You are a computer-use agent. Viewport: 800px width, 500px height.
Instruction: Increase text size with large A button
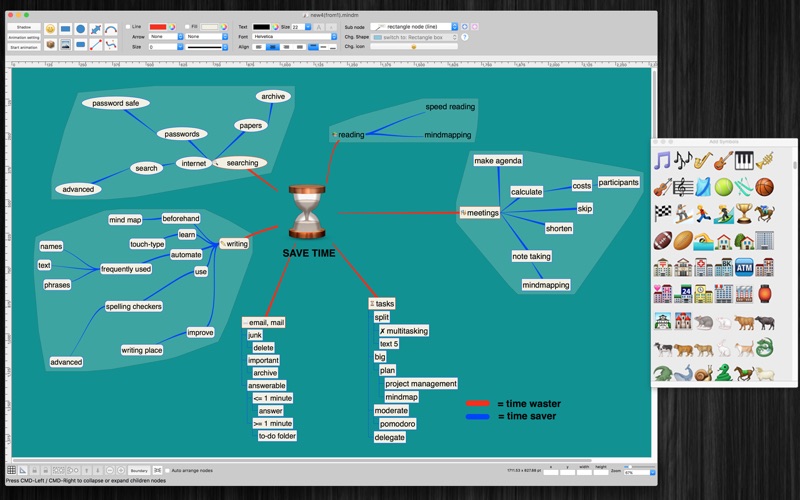tap(318, 27)
